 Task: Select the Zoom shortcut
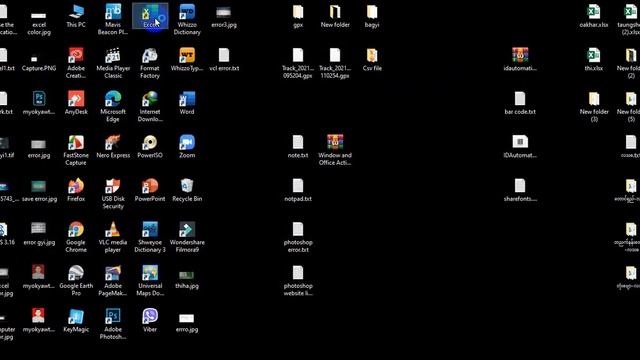click(187, 147)
